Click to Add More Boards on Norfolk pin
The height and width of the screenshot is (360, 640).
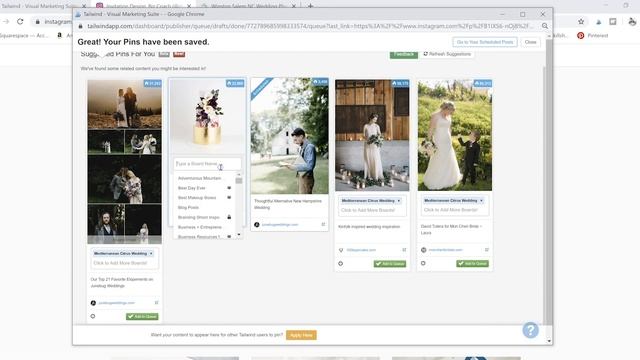point(368,210)
